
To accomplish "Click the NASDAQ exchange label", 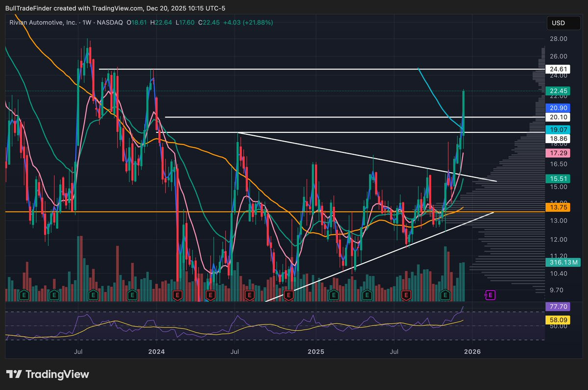I will pyautogui.click(x=109, y=23).
